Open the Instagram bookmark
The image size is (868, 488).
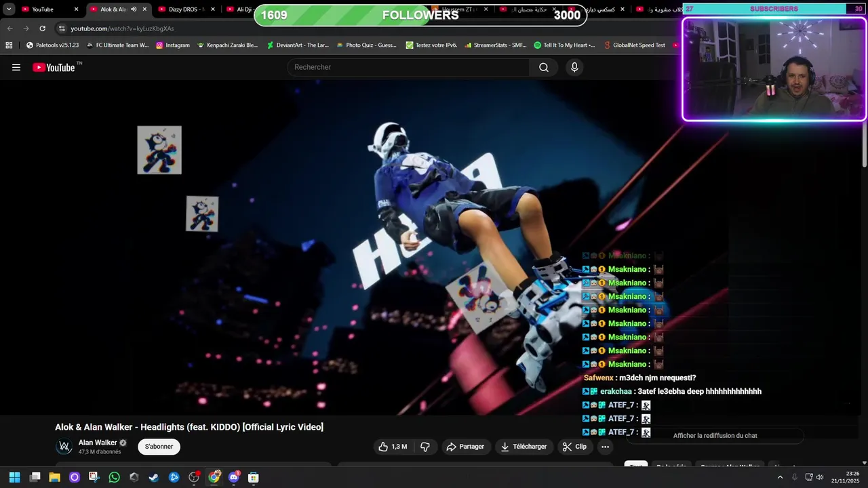click(x=173, y=45)
